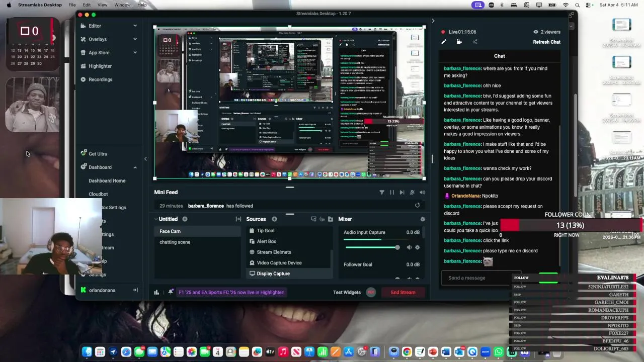Collapse the sidebar via orlandonana arrow
644x362 pixels.
[x=135, y=290]
